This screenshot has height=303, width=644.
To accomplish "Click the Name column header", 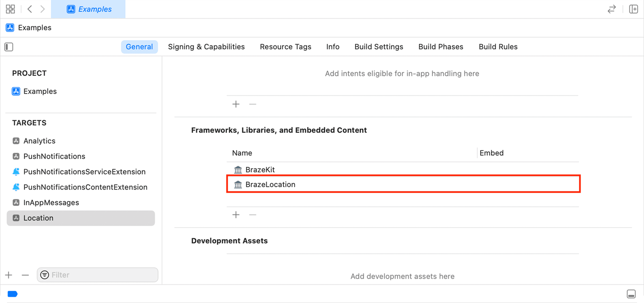I will pos(242,153).
